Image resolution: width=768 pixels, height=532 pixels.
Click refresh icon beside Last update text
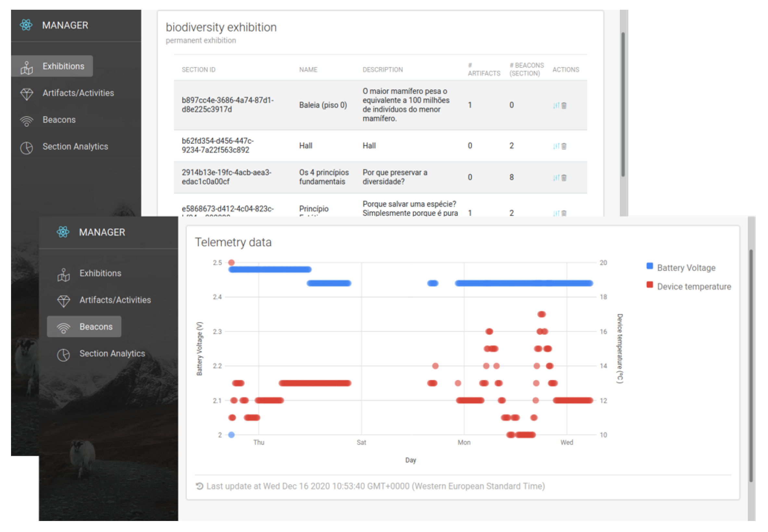[199, 486]
